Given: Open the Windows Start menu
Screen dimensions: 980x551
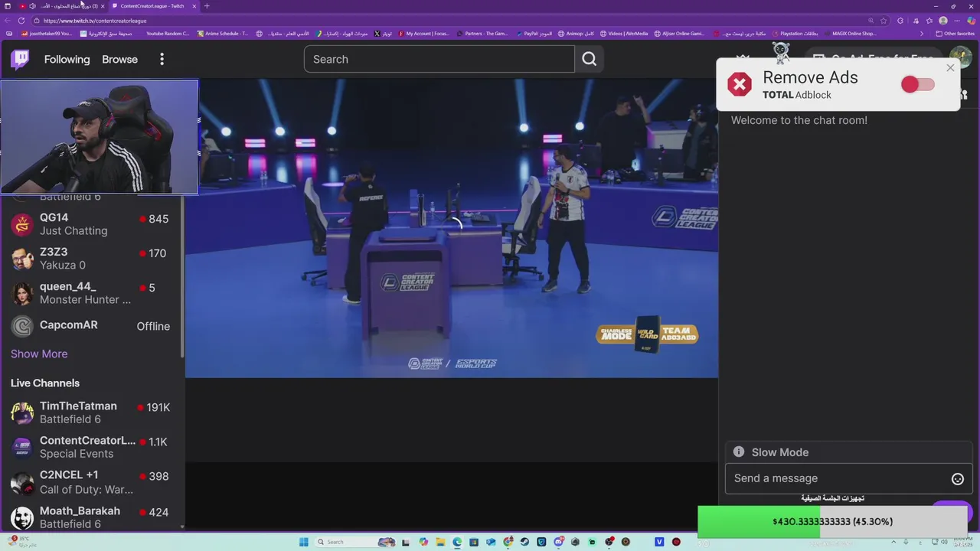Looking at the screenshot, I should [304, 542].
